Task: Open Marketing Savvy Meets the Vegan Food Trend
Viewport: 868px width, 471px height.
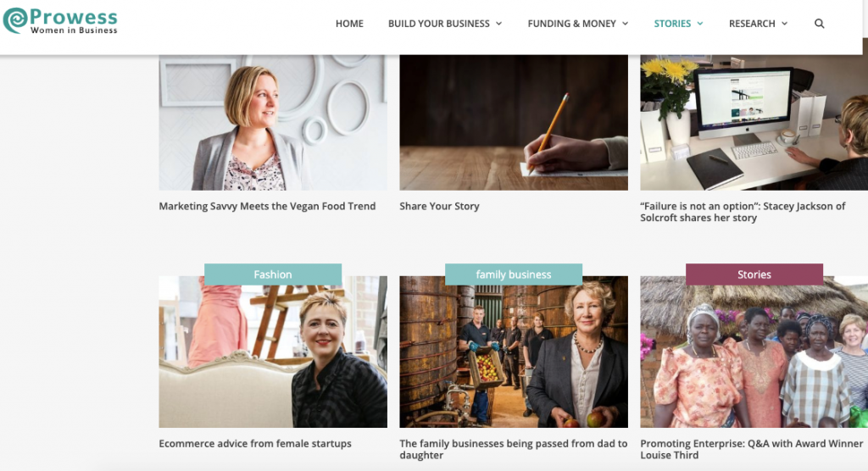Action: [x=267, y=206]
